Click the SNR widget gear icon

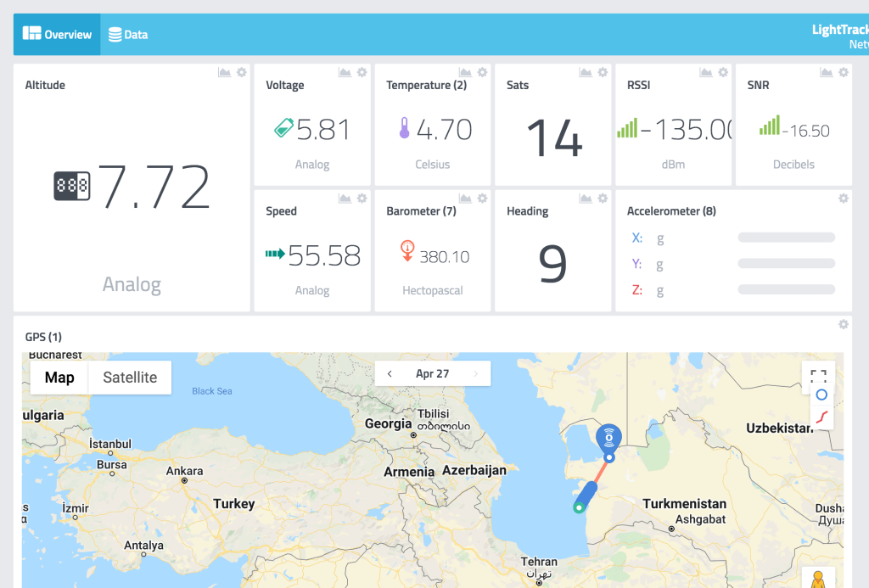843,73
